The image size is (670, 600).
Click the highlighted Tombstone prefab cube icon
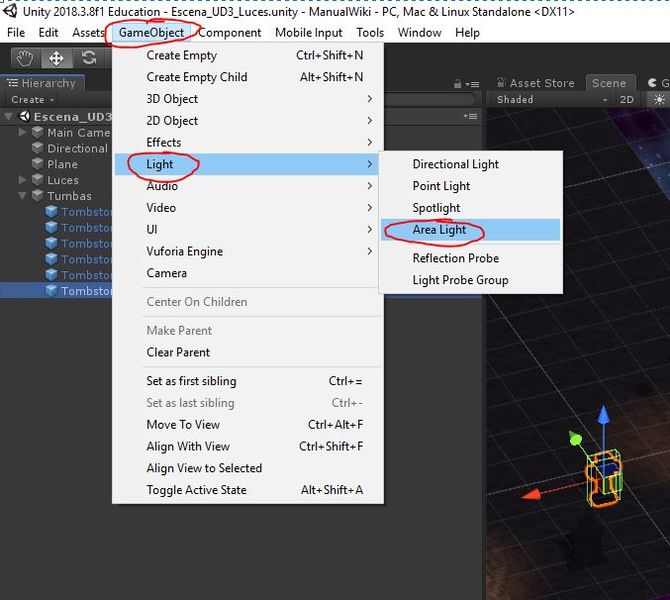[x=51, y=291]
